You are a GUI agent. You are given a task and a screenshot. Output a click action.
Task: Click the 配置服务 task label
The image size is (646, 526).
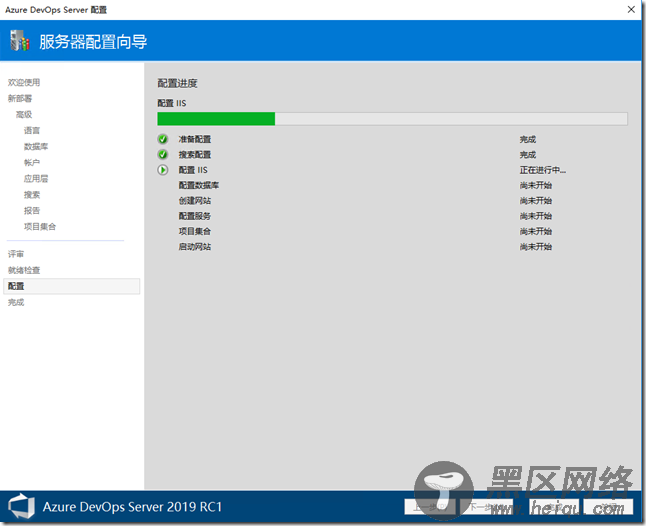194,216
